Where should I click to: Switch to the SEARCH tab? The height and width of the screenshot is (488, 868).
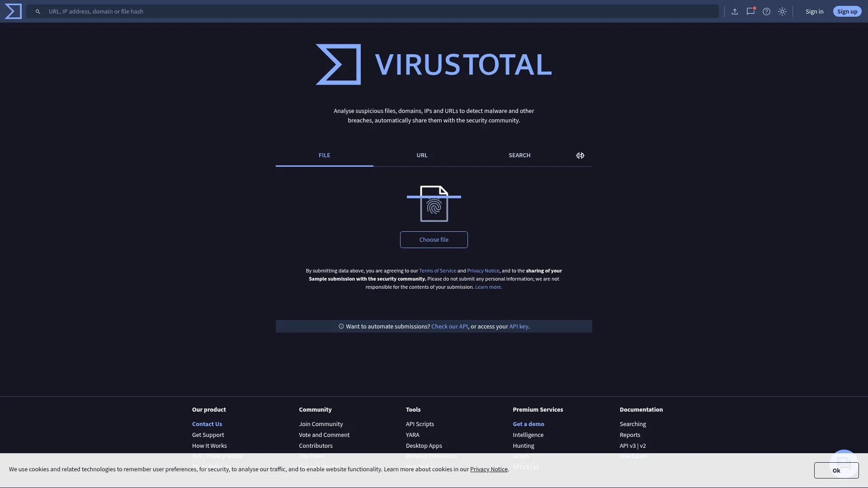[519, 155]
